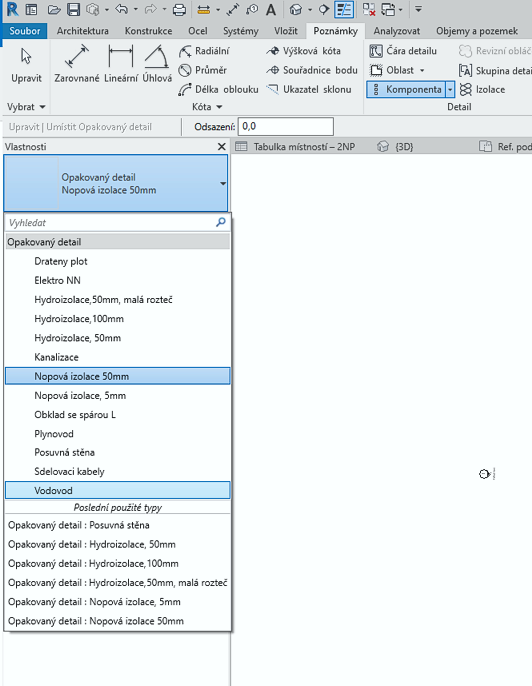532x686 pixels.
Task: Click the Close inactive views icon
Action: pos(369,9)
